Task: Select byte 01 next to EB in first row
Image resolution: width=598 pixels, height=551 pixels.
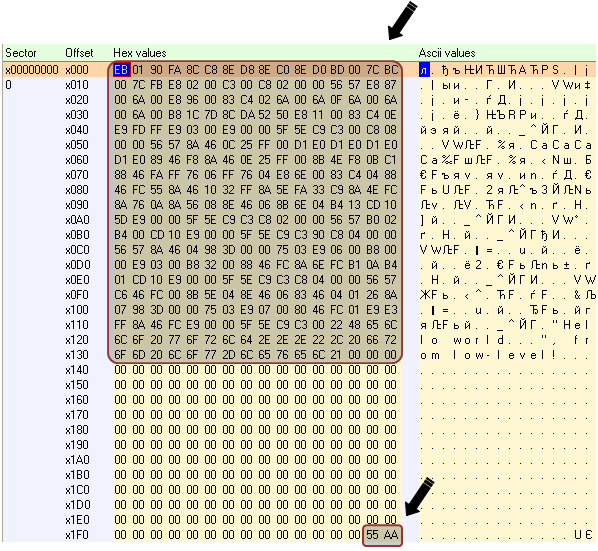Action: (138, 70)
